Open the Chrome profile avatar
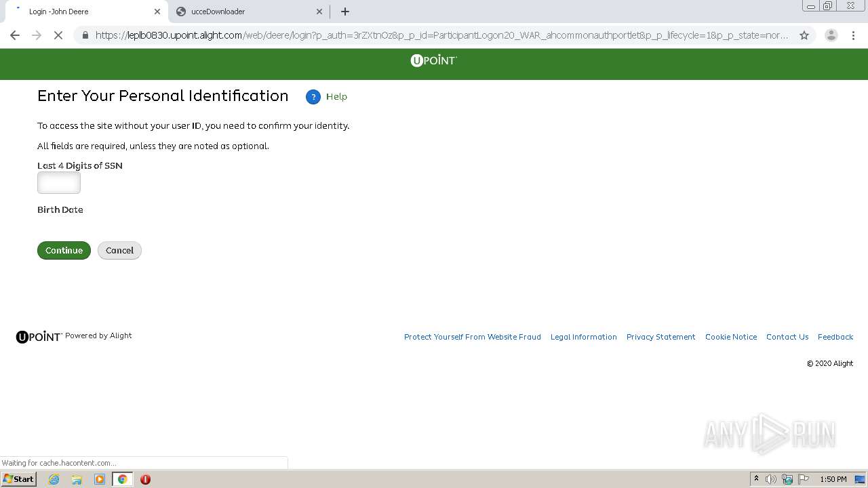 click(x=831, y=35)
